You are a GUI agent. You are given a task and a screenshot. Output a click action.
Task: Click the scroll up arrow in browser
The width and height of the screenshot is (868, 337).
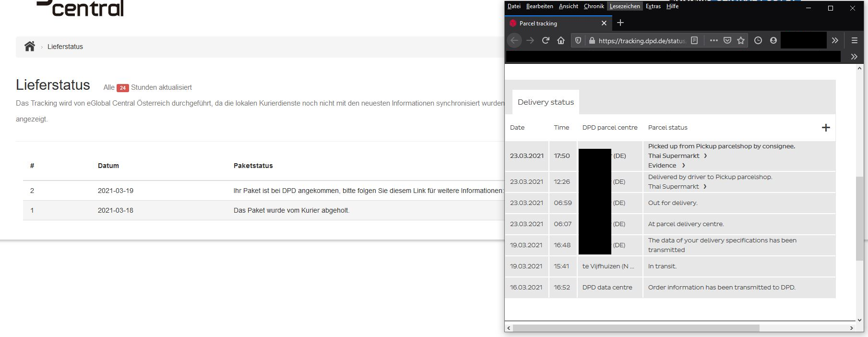click(x=859, y=69)
